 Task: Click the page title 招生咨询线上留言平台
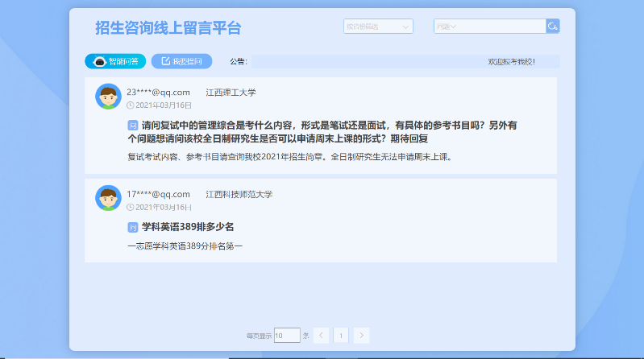[168, 28]
